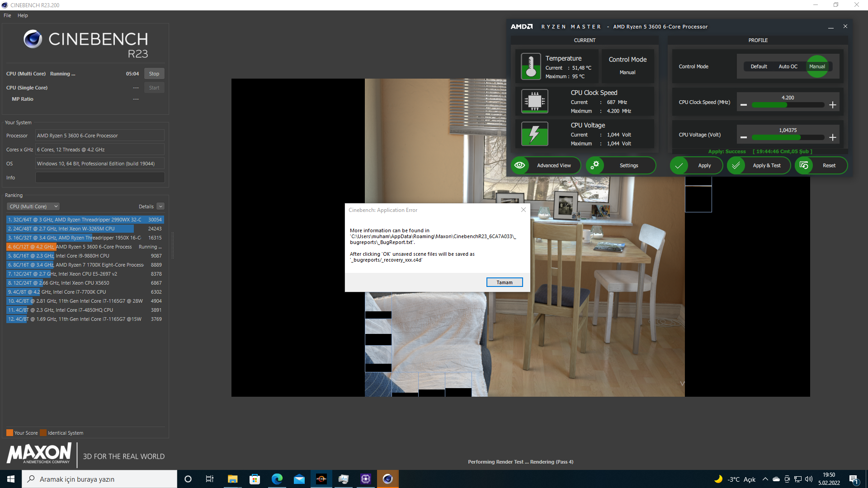
Task: Open Microsoft Store from the taskbar
Action: 255,479
